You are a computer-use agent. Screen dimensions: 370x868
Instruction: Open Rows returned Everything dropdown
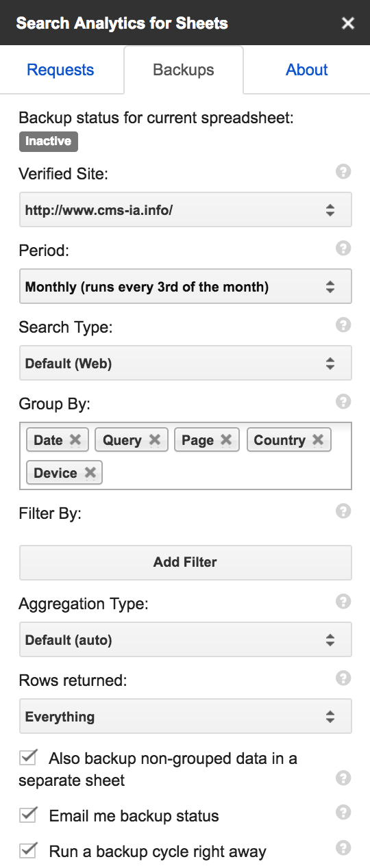pos(185,716)
